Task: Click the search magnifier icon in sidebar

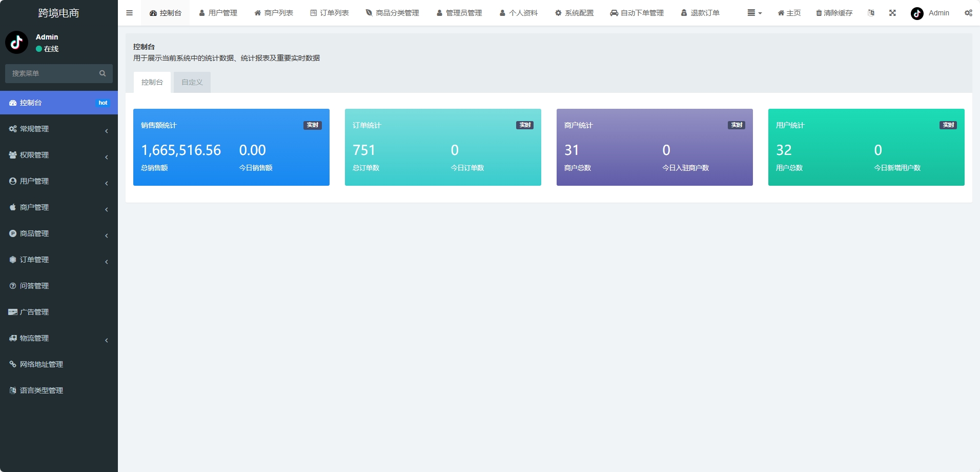Action: [103, 73]
